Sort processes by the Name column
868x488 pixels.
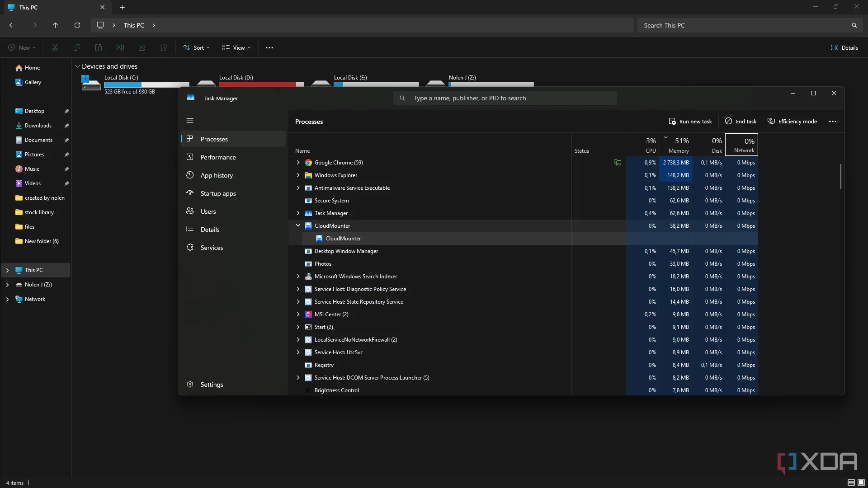[429, 145]
